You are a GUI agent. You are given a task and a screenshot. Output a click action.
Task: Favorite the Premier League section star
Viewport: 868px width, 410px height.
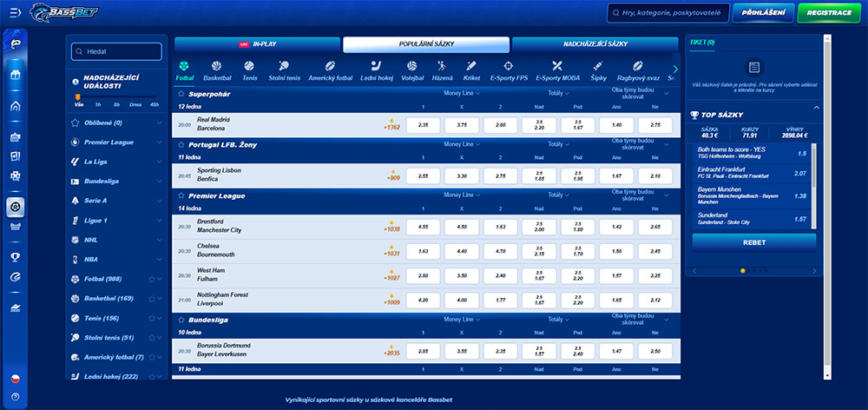pos(181,195)
